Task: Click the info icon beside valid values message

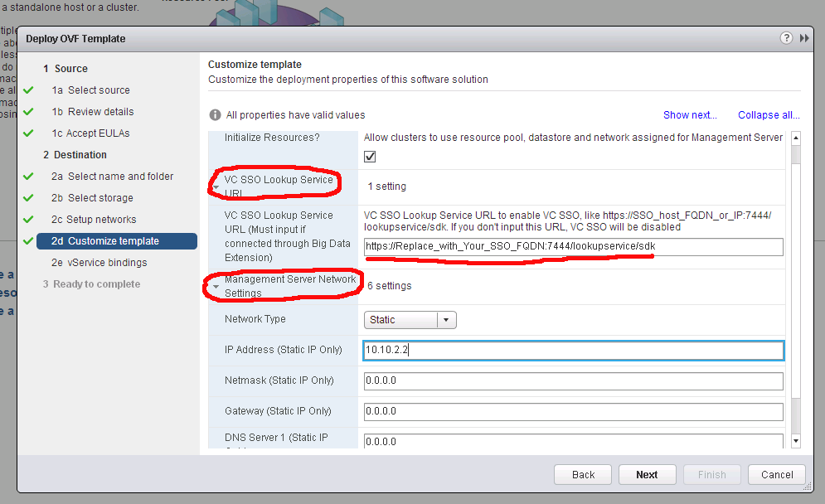Action: [215, 115]
